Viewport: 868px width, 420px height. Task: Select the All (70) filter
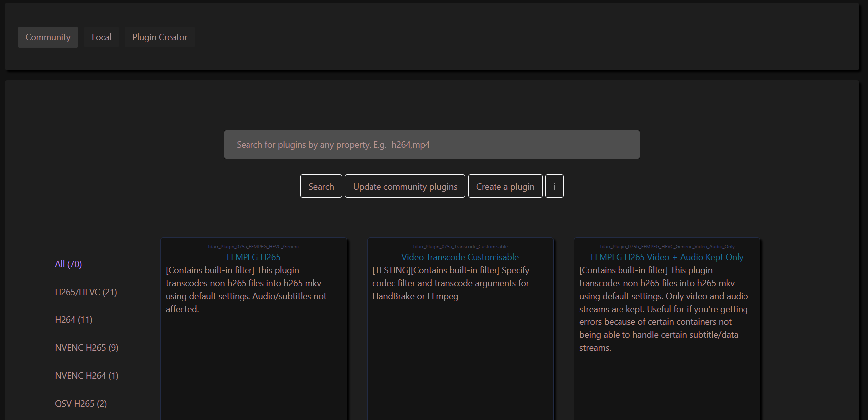68,264
